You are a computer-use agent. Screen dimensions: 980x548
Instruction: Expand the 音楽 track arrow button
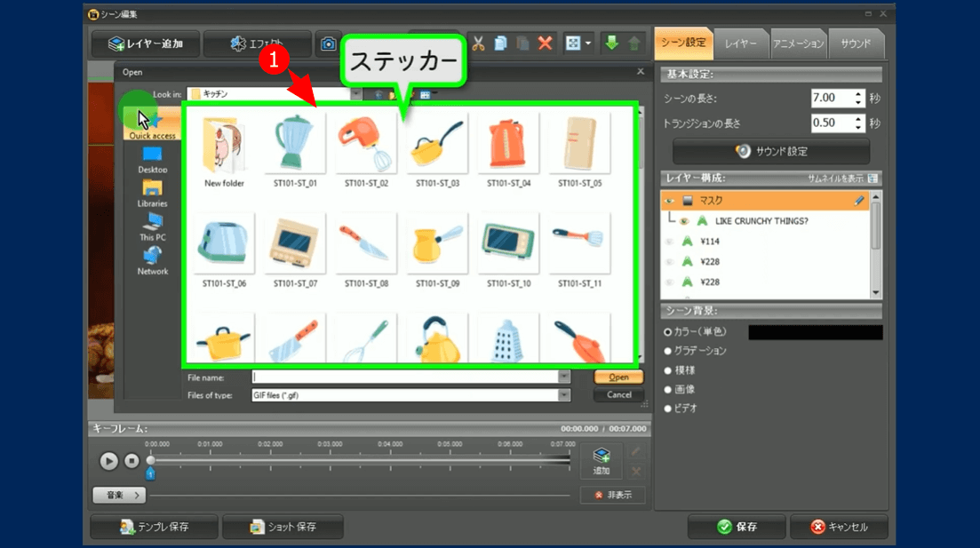pyautogui.click(x=119, y=495)
